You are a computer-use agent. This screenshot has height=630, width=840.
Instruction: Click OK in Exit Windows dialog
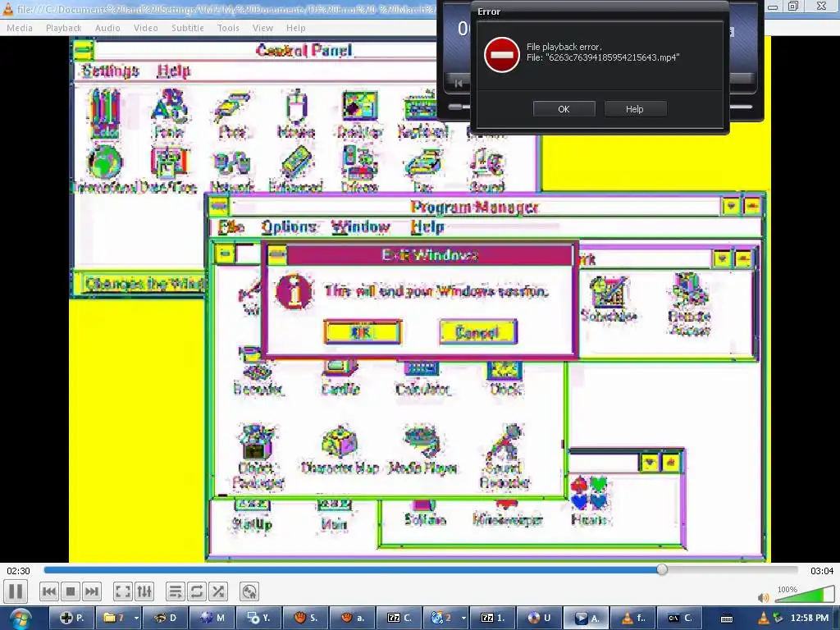pos(362,332)
